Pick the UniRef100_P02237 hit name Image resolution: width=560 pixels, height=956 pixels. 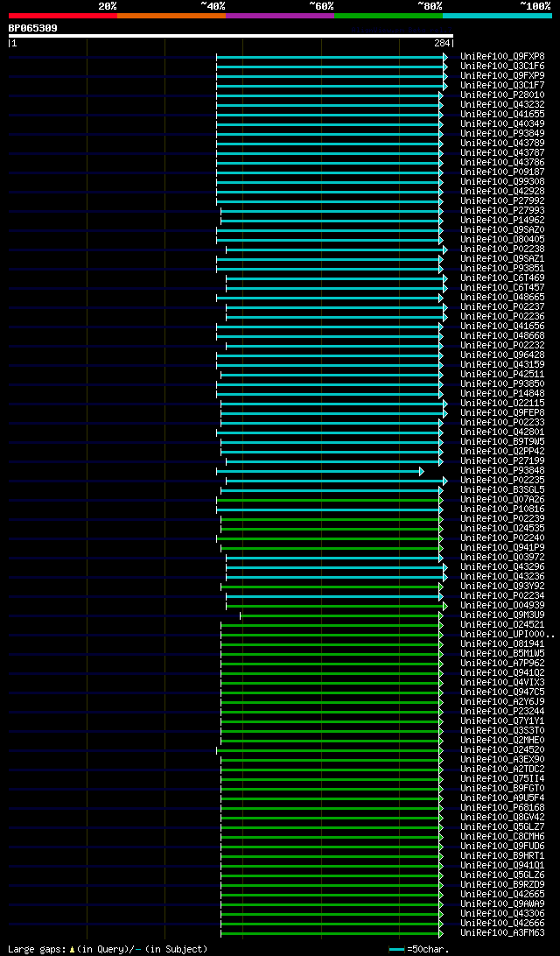[x=503, y=306]
